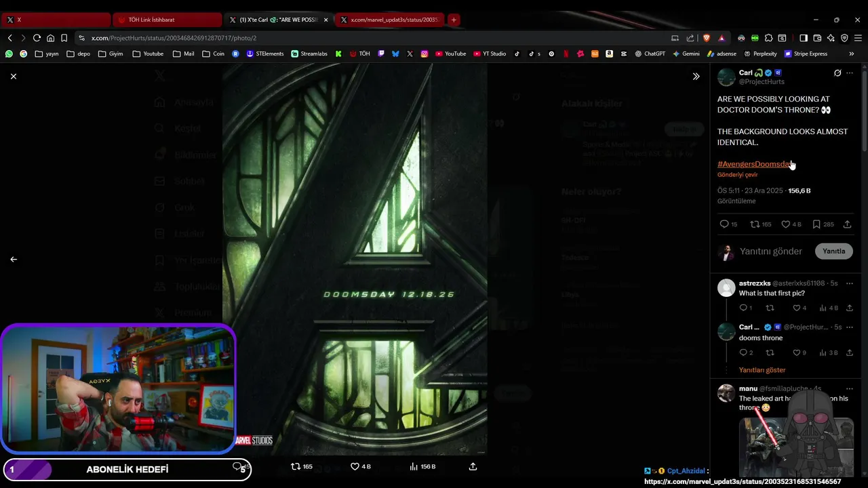This screenshot has height=488, width=868.
Task: Toggle the browser sidebar panel
Action: pos(804,38)
